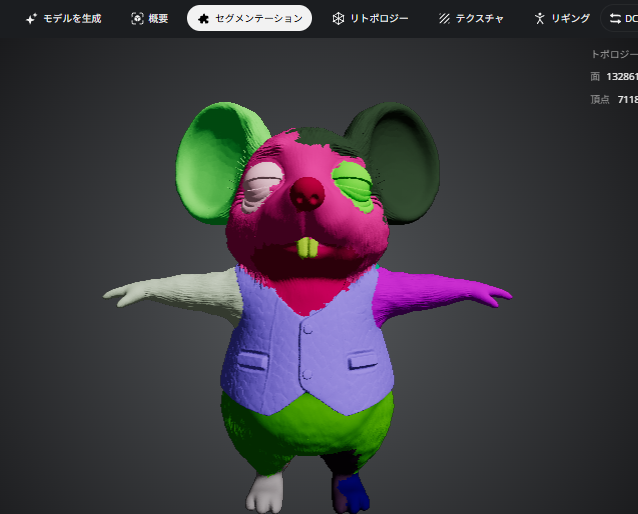Select the セグメンテーション tab
The width and height of the screenshot is (638, 514).
tap(249, 18)
